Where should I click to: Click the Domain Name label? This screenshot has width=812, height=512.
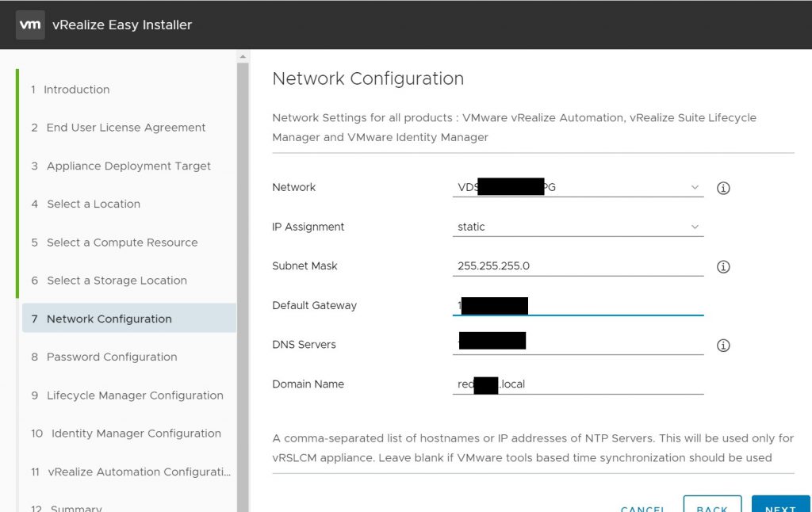click(x=308, y=384)
